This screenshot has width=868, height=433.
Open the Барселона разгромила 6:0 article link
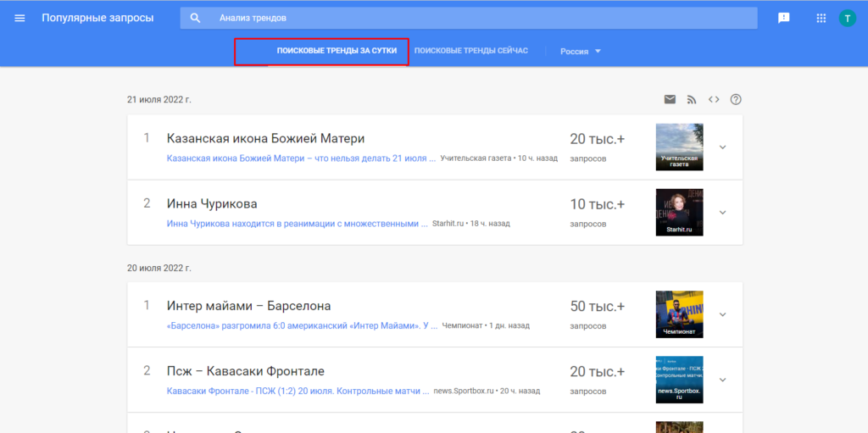302,325
